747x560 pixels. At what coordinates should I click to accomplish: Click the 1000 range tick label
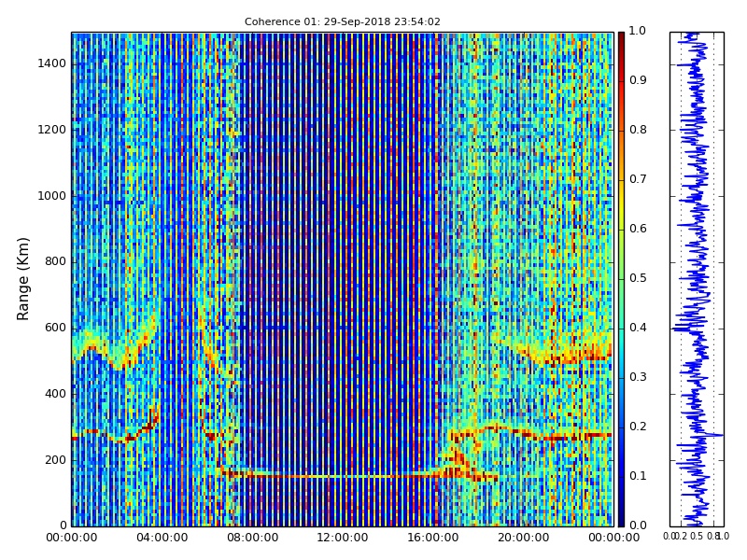click(x=52, y=196)
